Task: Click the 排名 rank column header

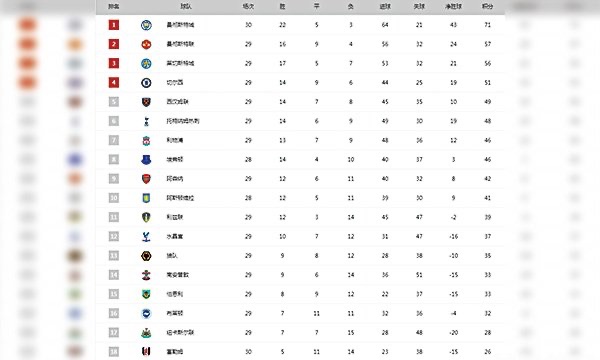Action: [x=114, y=7]
